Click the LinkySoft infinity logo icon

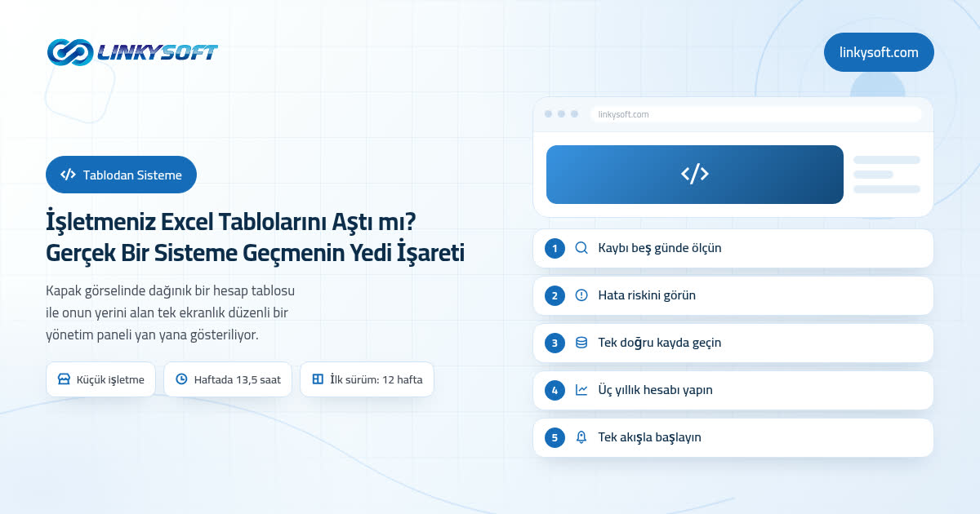tap(69, 52)
